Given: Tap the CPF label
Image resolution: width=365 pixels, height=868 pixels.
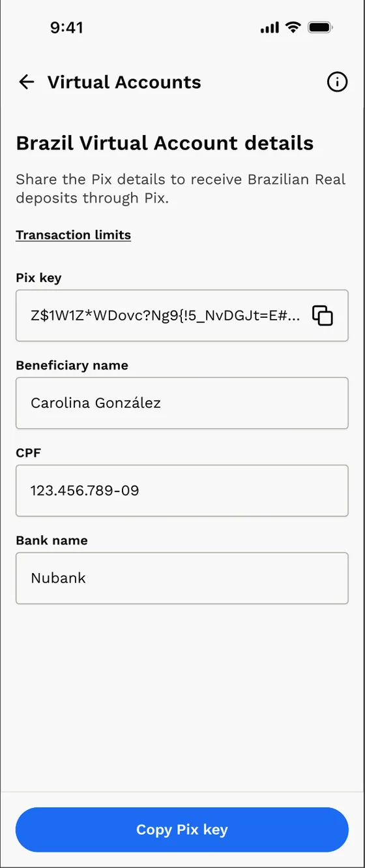Looking at the screenshot, I should 28,453.
